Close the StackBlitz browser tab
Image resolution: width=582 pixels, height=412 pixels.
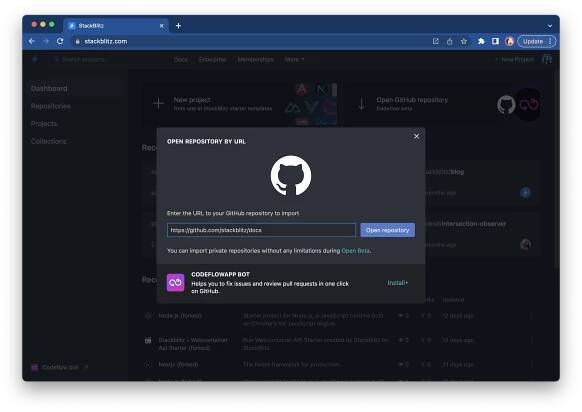pos(161,26)
